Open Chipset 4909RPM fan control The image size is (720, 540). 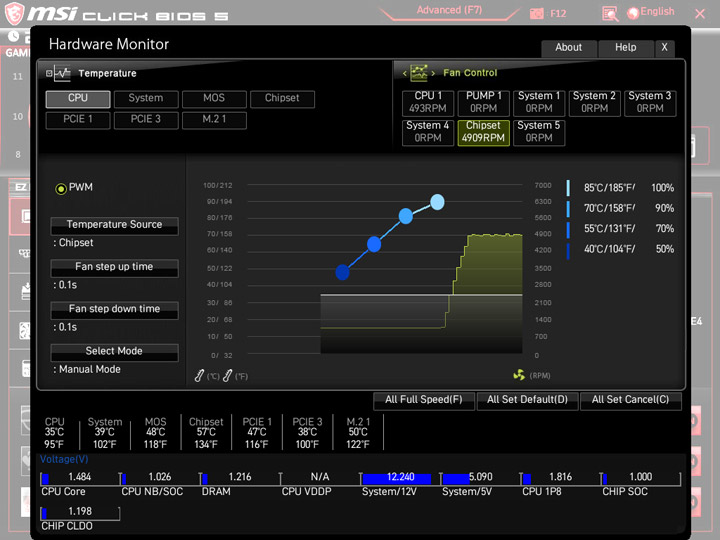[484, 133]
